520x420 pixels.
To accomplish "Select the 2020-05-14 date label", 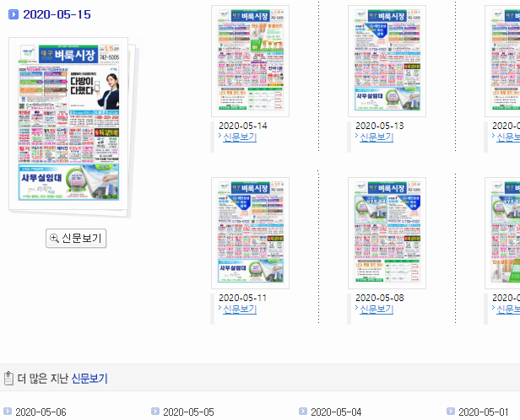I will point(243,126).
